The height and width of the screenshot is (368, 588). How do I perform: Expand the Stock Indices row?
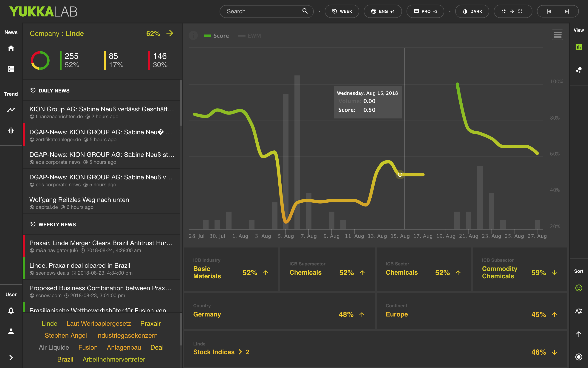click(x=376, y=349)
